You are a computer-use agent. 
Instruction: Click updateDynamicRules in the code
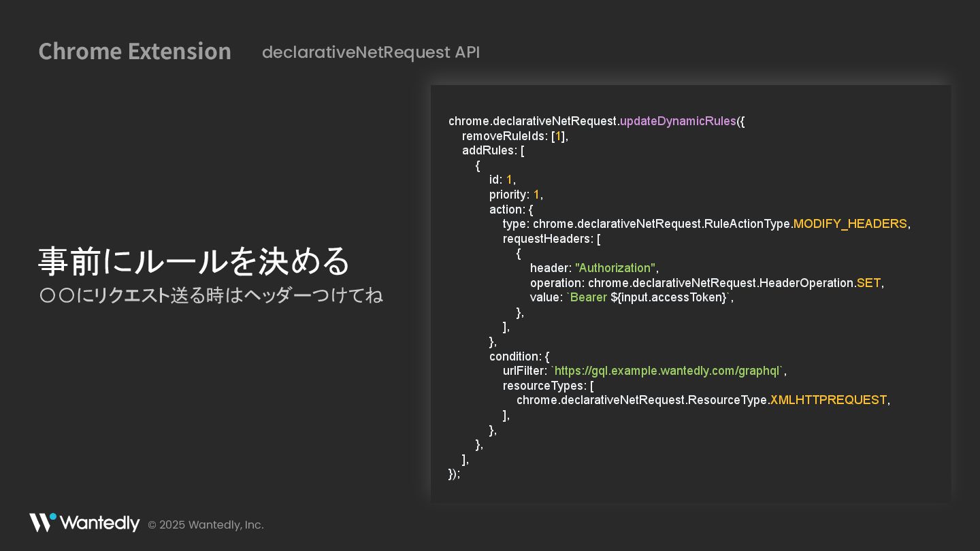(678, 121)
